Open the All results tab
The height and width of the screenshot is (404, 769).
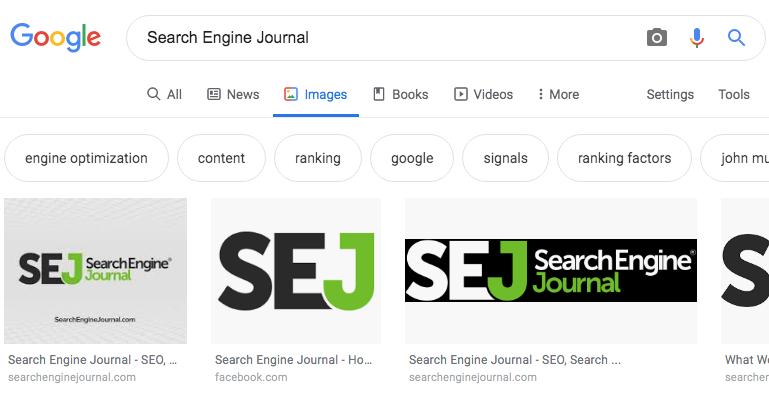click(164, 94)
